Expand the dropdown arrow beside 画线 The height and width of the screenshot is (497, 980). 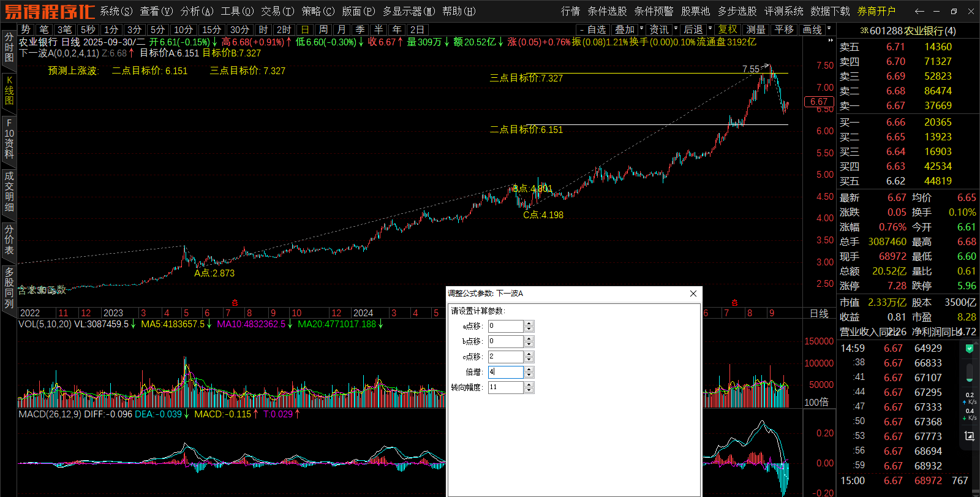(x=829, y=29)
